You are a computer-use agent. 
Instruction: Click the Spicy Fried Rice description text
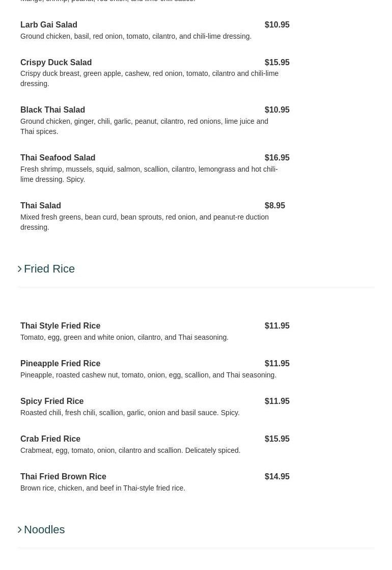tap(130, 413)
